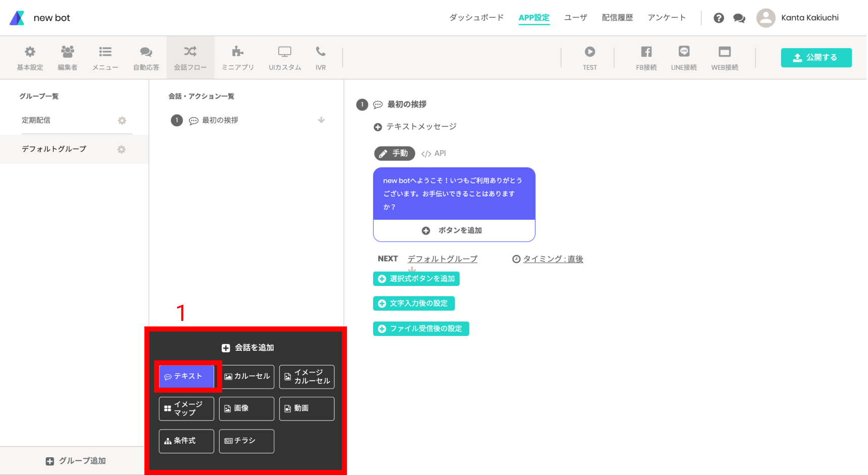Open the アンケート tab
Screen dimensions: 868x475
[x=667, y=18]
